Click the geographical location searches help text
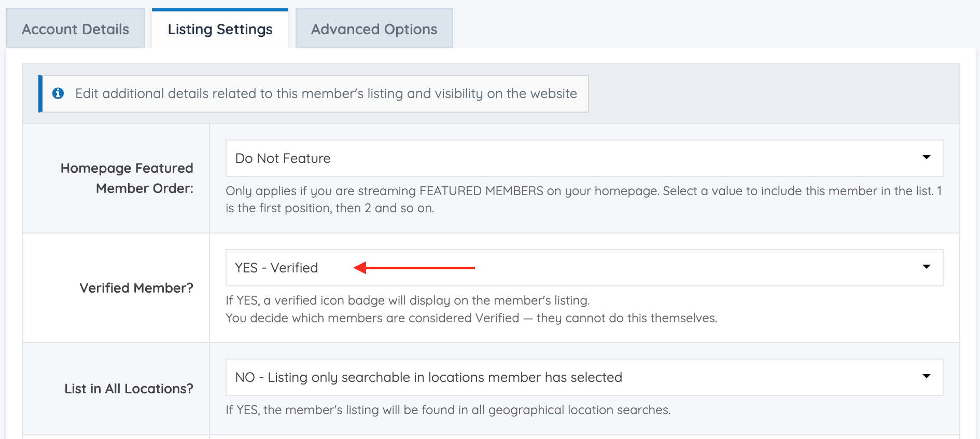This screenshot has width=980, height=439. tap(448, 410)
